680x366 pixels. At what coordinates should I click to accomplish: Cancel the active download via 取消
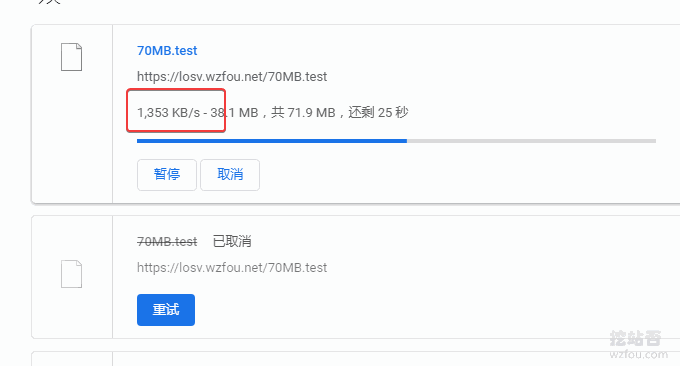click(x=230, y=175)
